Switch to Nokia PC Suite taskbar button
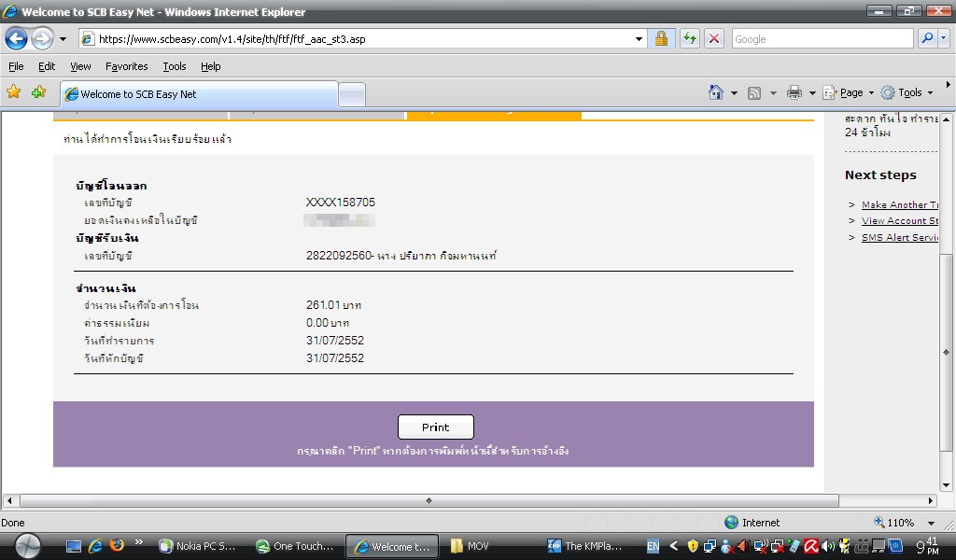The height and width of the screenshot is (560, 956). [x=198, y=547]
